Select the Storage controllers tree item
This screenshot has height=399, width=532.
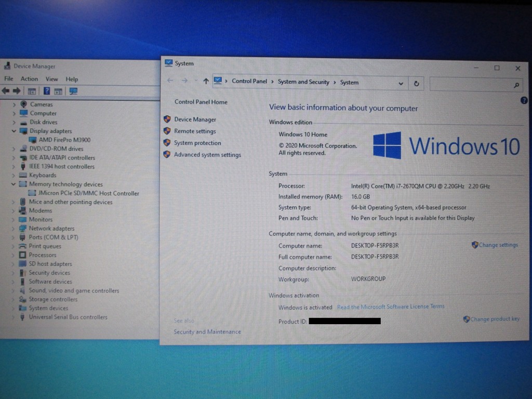coord(53,299)
